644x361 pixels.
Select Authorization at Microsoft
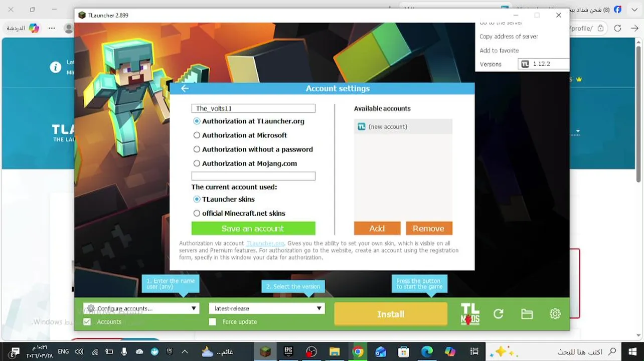tap(197, 135)
